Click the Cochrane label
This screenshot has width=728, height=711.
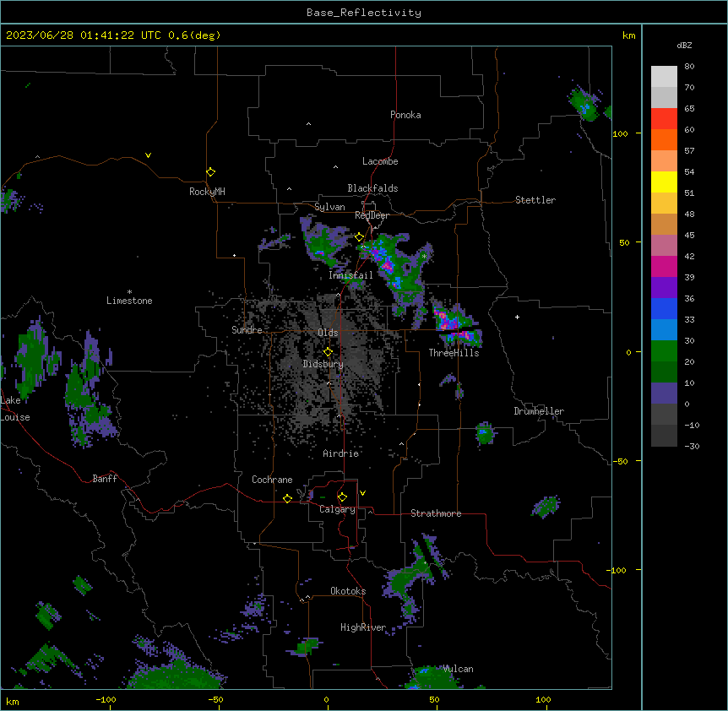pyautogui.click(x=272, y=480)
